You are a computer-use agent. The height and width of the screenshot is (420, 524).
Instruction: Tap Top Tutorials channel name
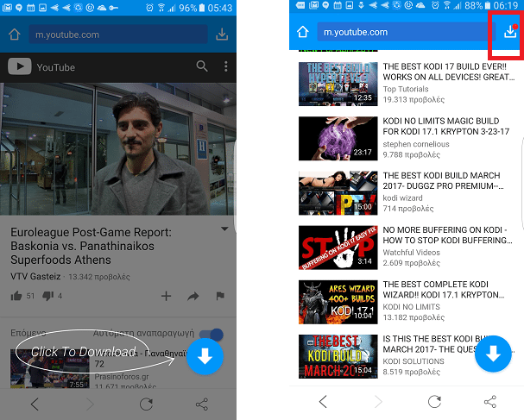pyautogui.click(x=406, y=89)
